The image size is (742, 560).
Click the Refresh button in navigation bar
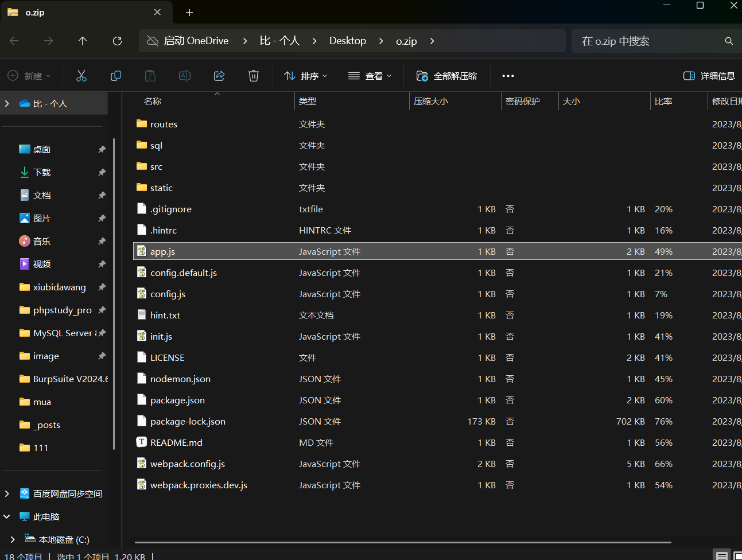tap(117, 41)
